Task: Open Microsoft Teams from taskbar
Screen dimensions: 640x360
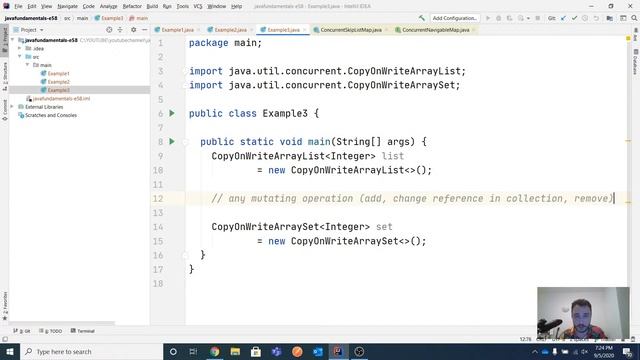Action: pos(276,351)
